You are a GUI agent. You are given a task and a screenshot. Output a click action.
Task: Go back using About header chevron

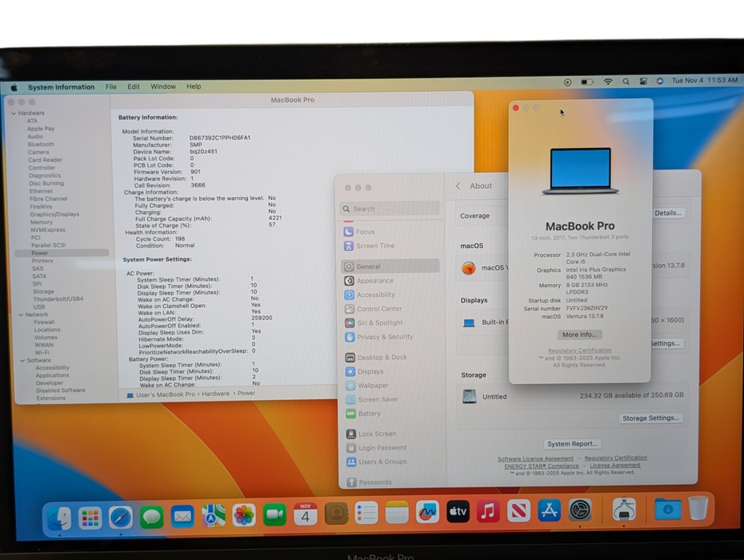point(458,186)
